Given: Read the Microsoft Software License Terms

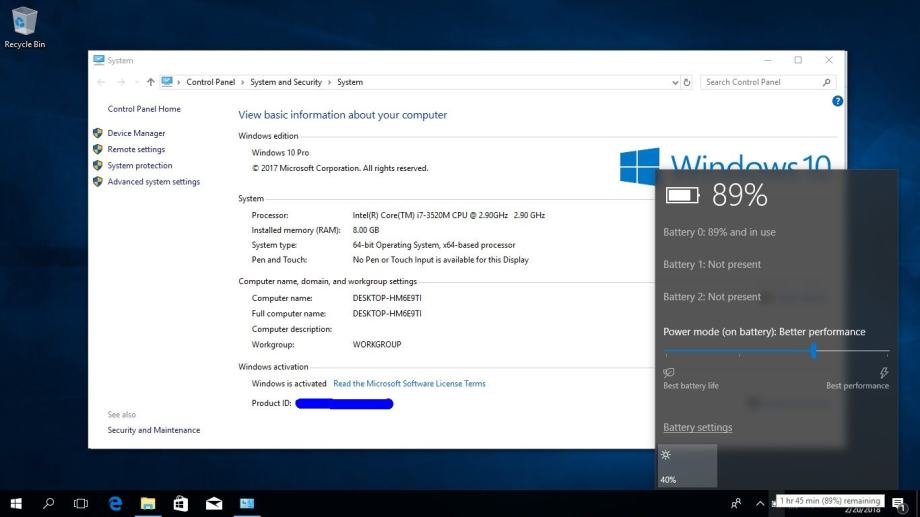Looking at the screenshot, I should click(410, 384).
